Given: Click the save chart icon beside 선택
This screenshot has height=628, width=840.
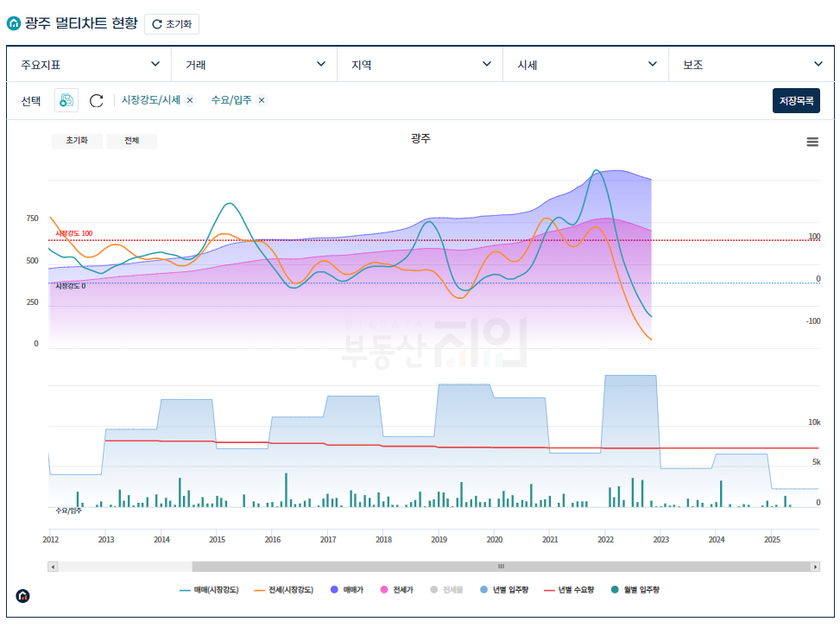Looking at the screenshot, I should point(66,100).
